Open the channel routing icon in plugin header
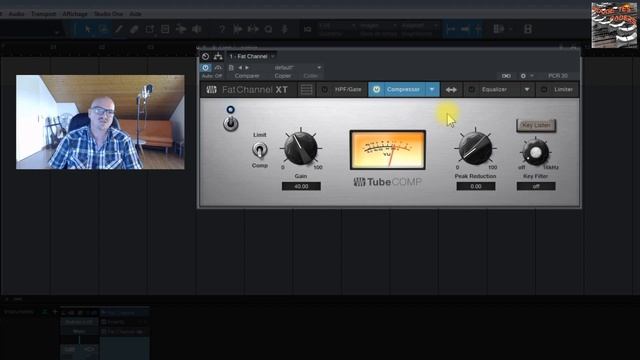This screenshot has width=640, height=360. (218, 56)
